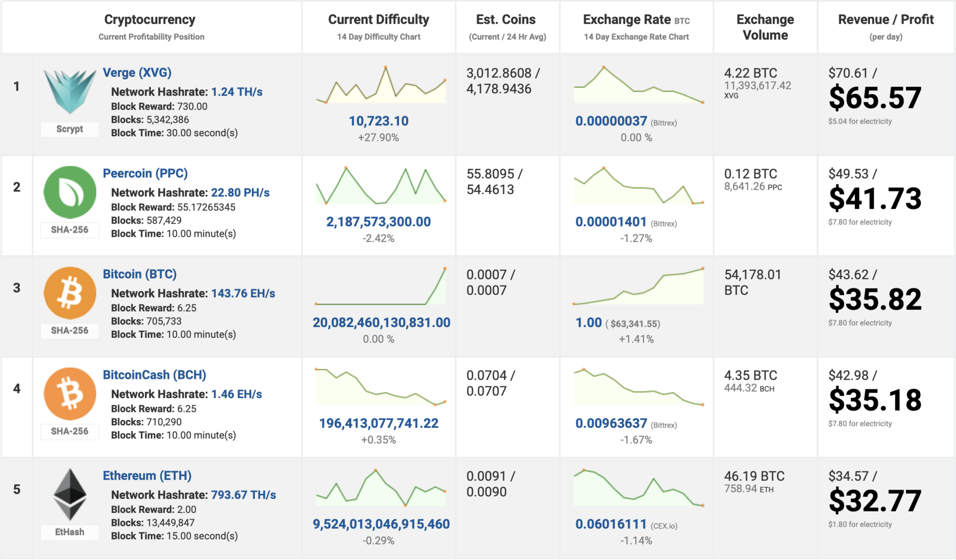
Task: Click Ethereum difficulty 9,524,013,046,915,460
Action: tap(381, 525)
